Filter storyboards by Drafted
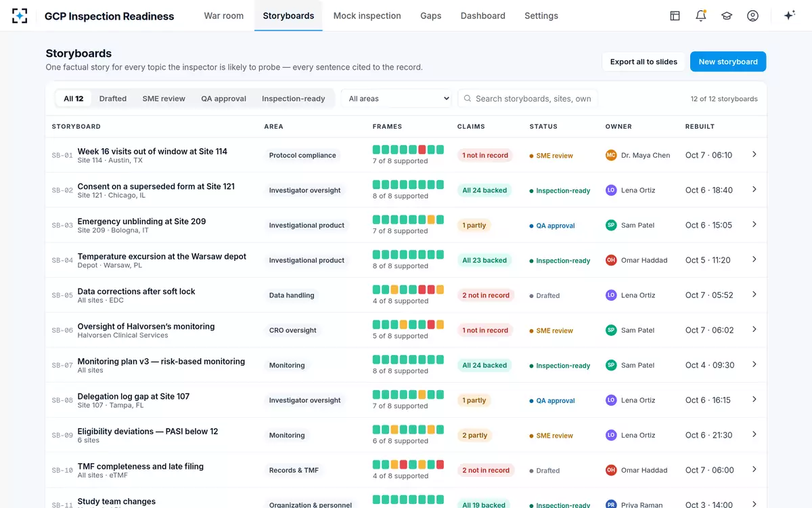Screen dimensions: 812x508 coord(113,98)
